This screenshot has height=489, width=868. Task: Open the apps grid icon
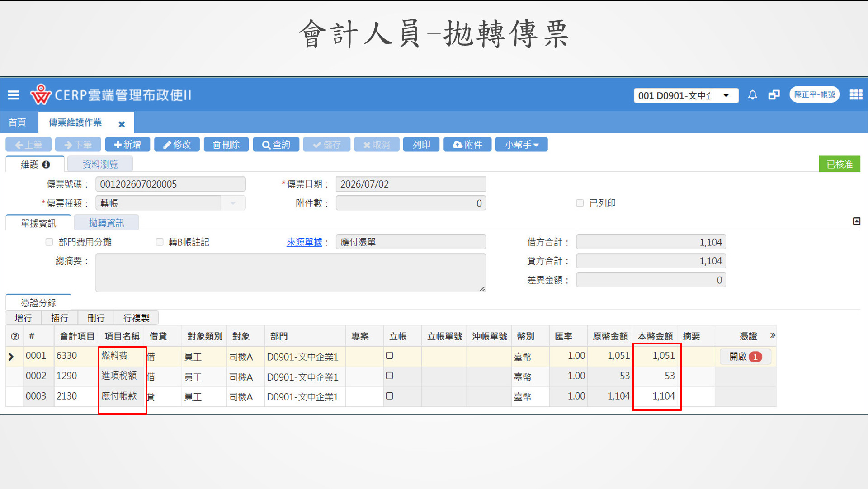tap(856, 95)
